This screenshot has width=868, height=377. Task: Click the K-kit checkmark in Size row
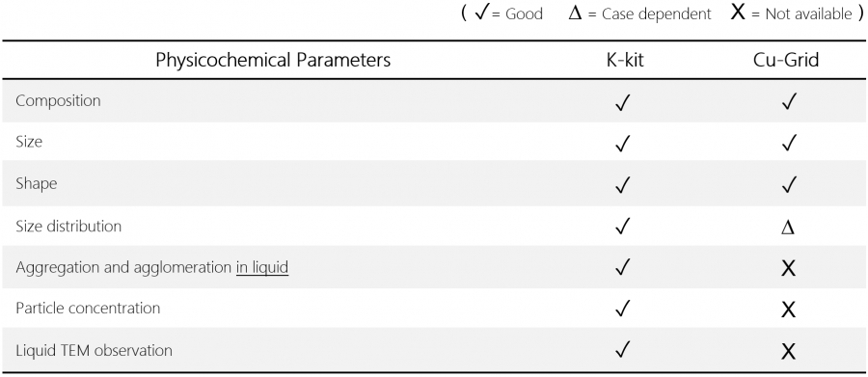click(623, 143)
